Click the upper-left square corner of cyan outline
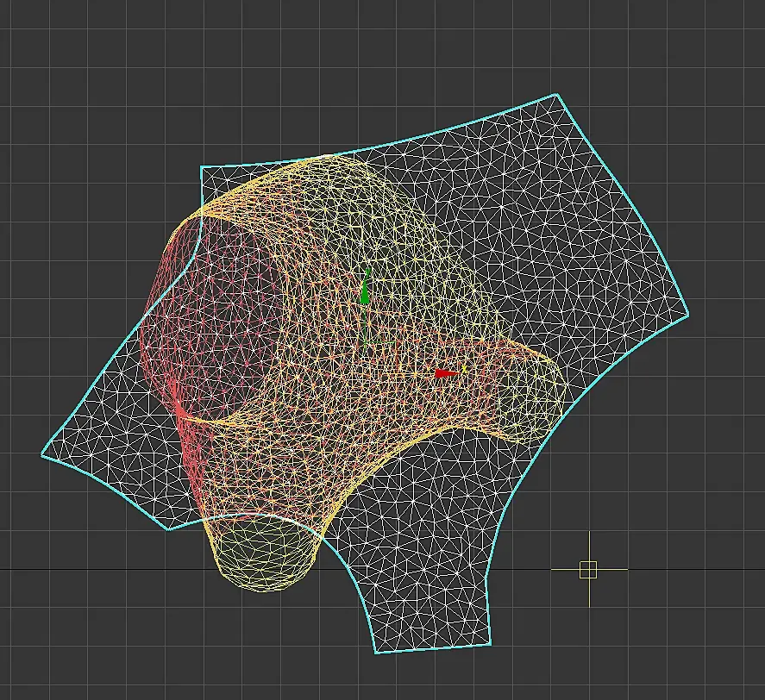Image resolution: width=765 pixels, height=700 pixels. tap(201, 167)
